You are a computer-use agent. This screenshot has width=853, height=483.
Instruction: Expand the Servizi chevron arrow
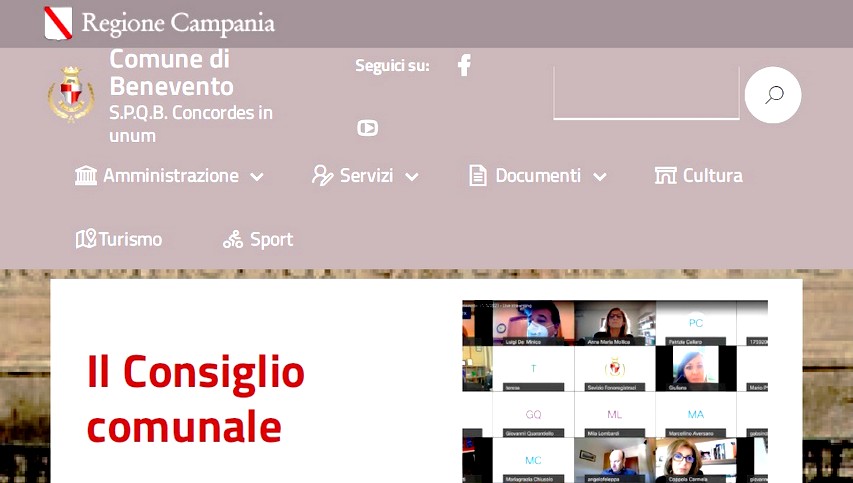click(x=412, y=177)
